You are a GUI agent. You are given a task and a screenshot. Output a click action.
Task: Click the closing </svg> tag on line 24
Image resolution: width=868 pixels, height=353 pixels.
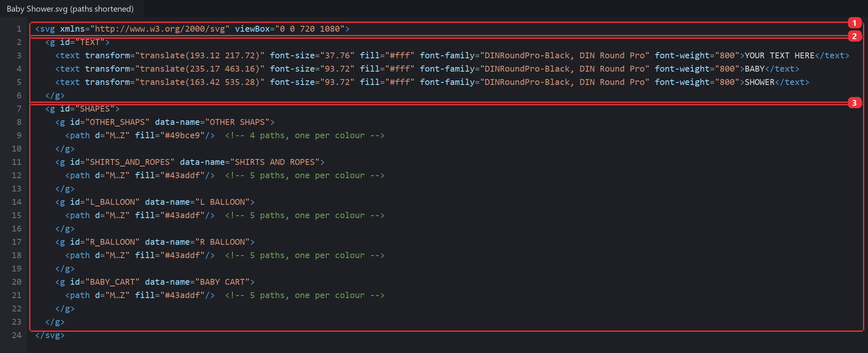50,335
